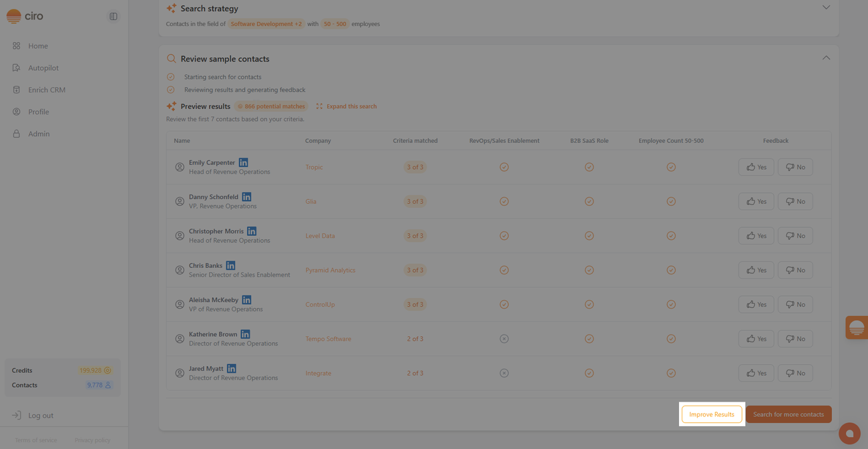Collapse sidebar using the panel toggle icon
Screen dimensions: 868x449
pyautogui.click(x=114, y=16)
